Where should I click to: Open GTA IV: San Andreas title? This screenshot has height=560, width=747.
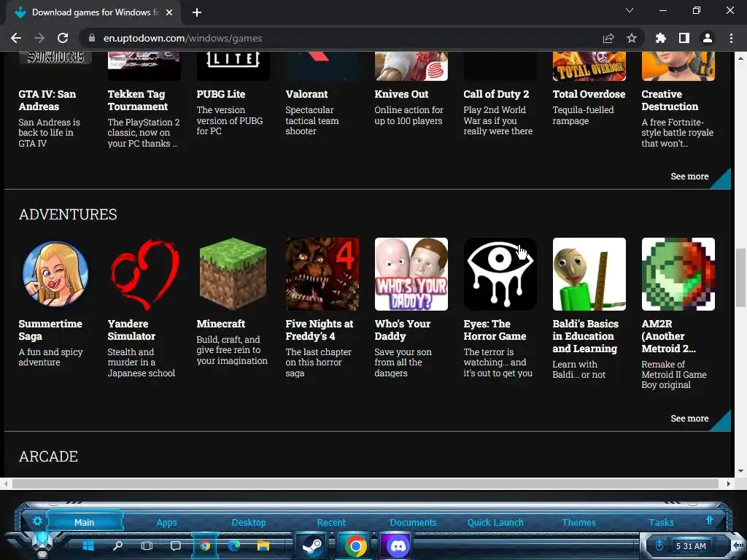click(47, 101)
